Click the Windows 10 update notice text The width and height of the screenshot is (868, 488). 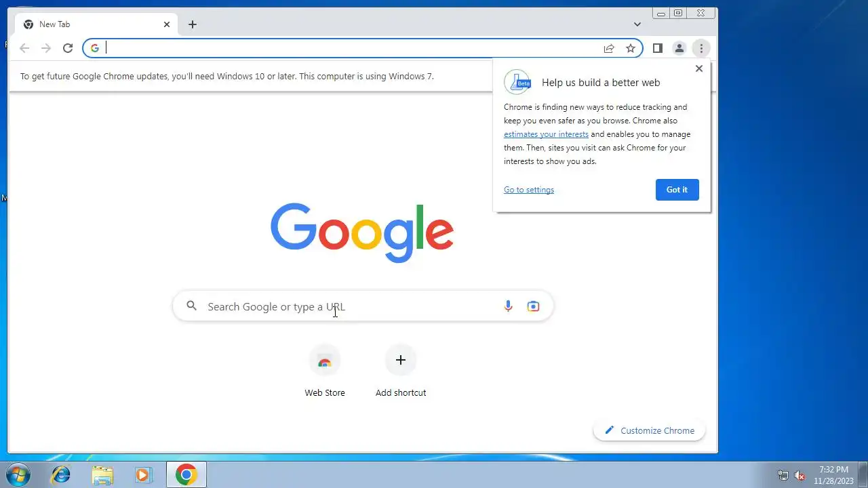(x=226, y=76)
